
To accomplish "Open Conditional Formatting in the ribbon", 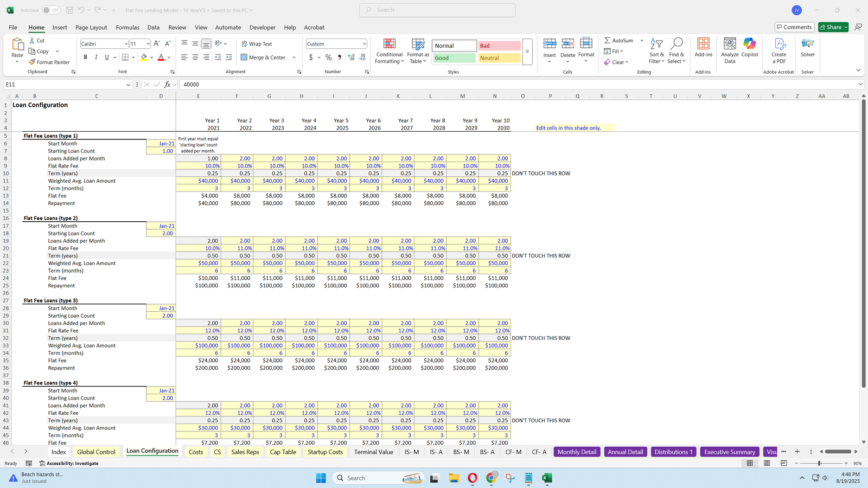I will point(389,51).
